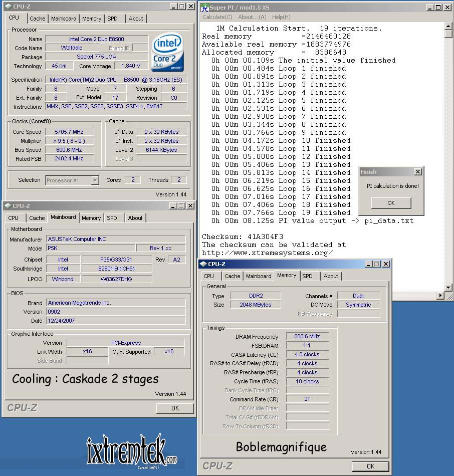
Task: Click the Southbridge value 82801IB (ICH9)
Action: pyautogui.click(x=117, y=269)
